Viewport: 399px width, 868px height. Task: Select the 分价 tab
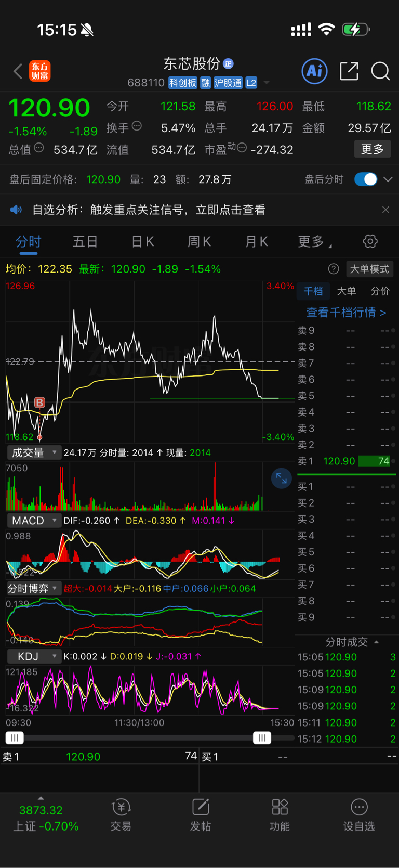[x=380, y=291]
